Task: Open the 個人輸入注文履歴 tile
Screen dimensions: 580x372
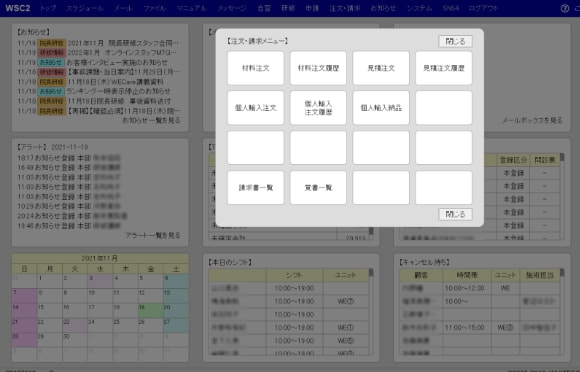Action: [318, 108]
